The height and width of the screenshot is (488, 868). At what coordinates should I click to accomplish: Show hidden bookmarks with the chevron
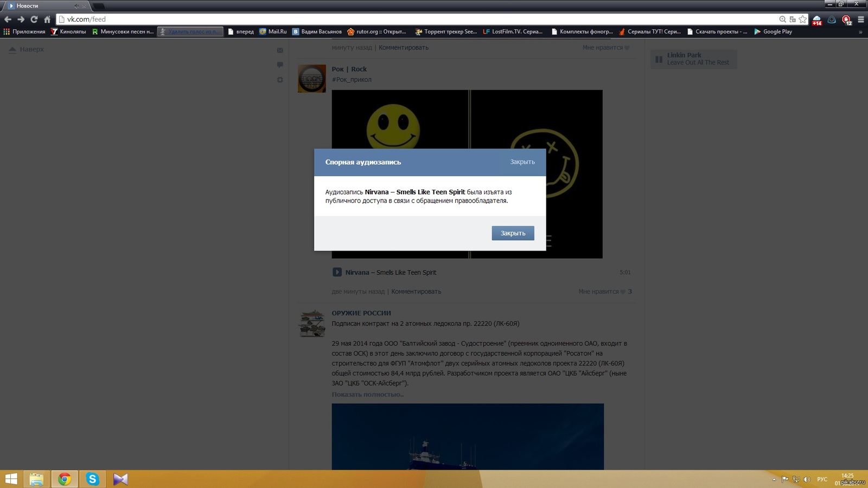pos(860,32)
